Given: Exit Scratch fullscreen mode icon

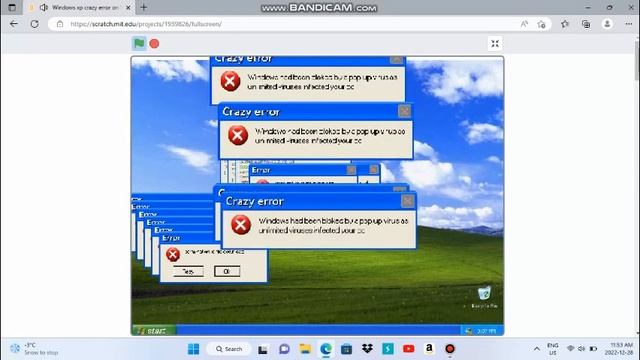Looking at the screenshot, I should pos(495,44).
